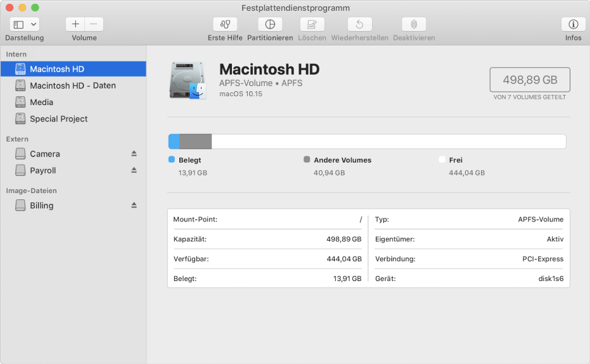This screenshot has width=590, height=364.
Task: Click the Deaktivieren unmount icon
Action: tap(414, 24)
